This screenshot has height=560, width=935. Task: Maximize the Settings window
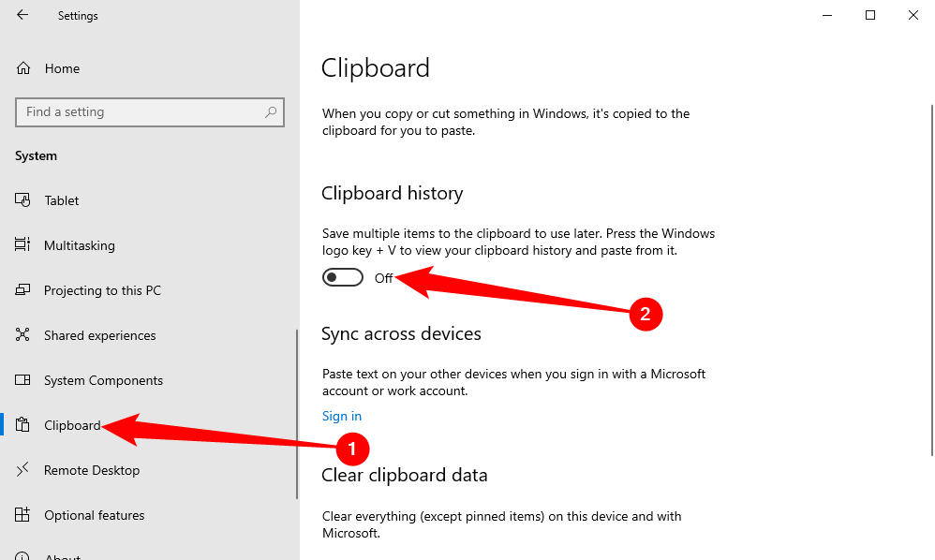pos(870,15)
